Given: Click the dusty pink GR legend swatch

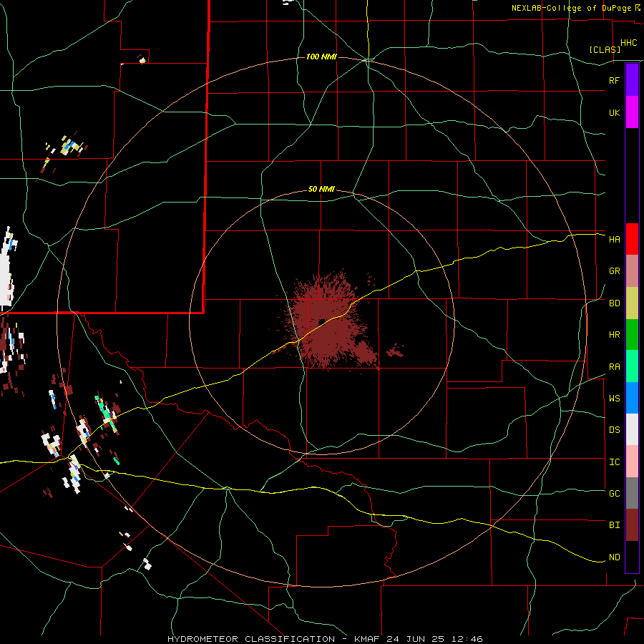Looking at the screenshot, I should click(x=632, y=271).
